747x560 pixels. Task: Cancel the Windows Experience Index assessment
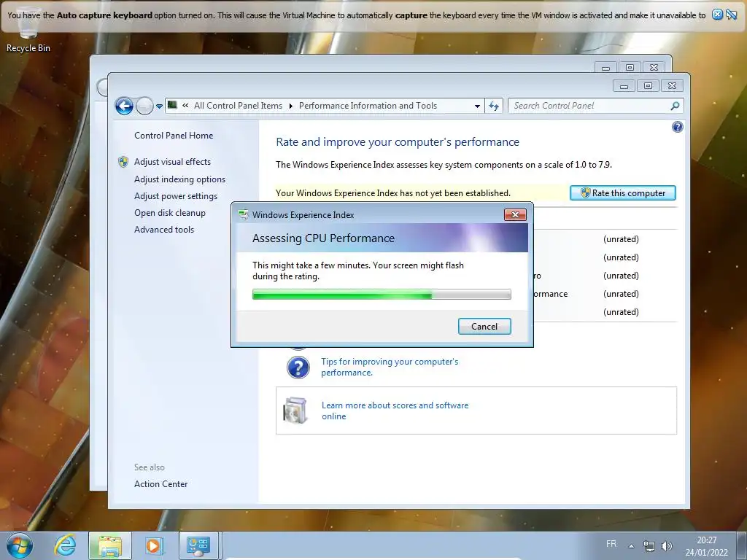coord(484,326)
